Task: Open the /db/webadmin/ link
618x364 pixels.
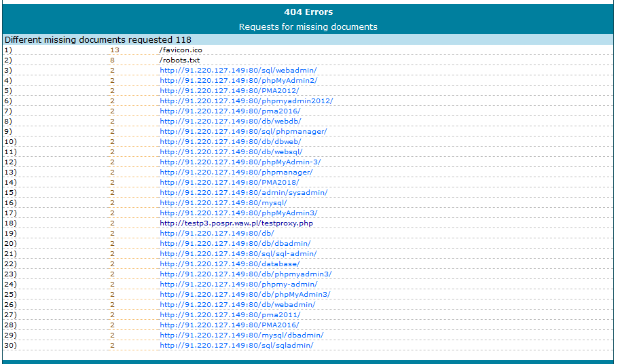Action: tap(237, 305)
